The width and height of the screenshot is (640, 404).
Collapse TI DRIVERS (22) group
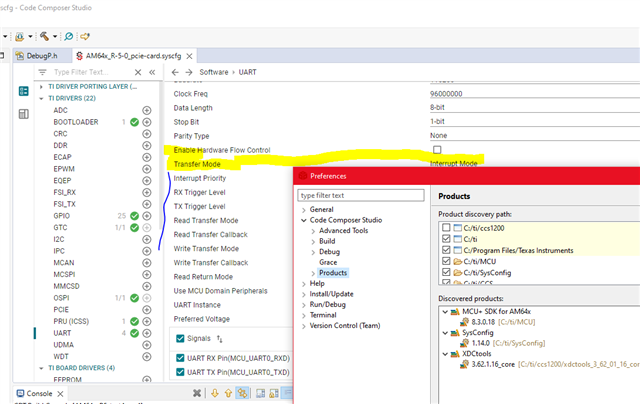pos(41,98)
